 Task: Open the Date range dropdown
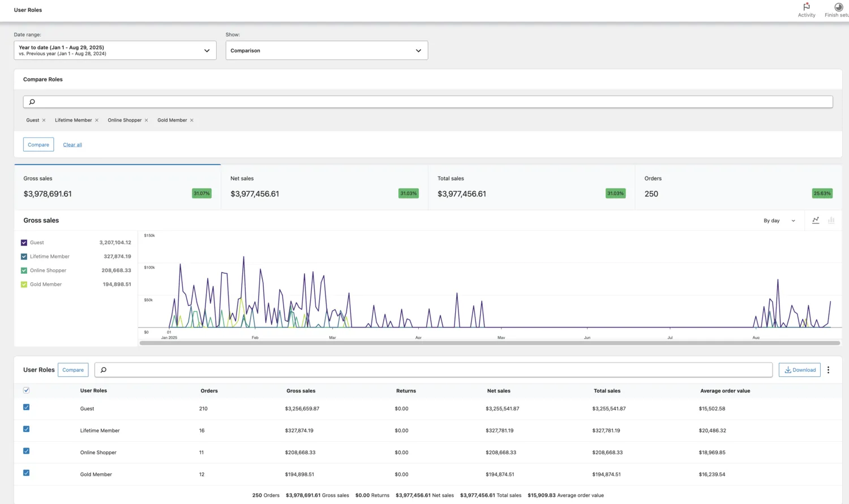[x=115, y=50]
